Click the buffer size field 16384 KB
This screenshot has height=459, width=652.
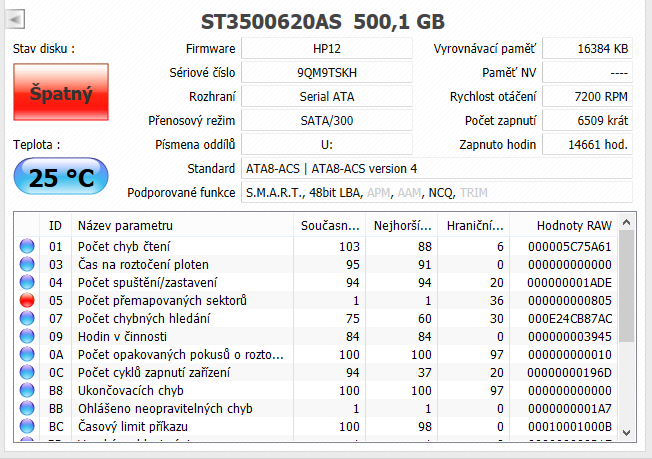588,49
